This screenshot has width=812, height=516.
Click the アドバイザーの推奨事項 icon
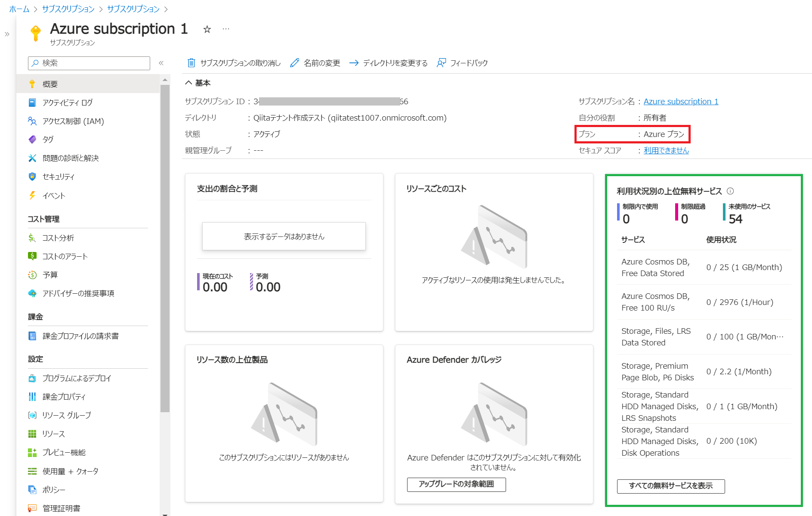(x=32, y=293)
